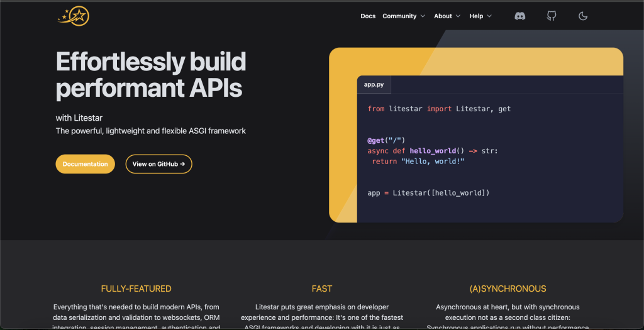
Task: Select the FULLY-FEATURED section heading
Action: coord(136,289)
